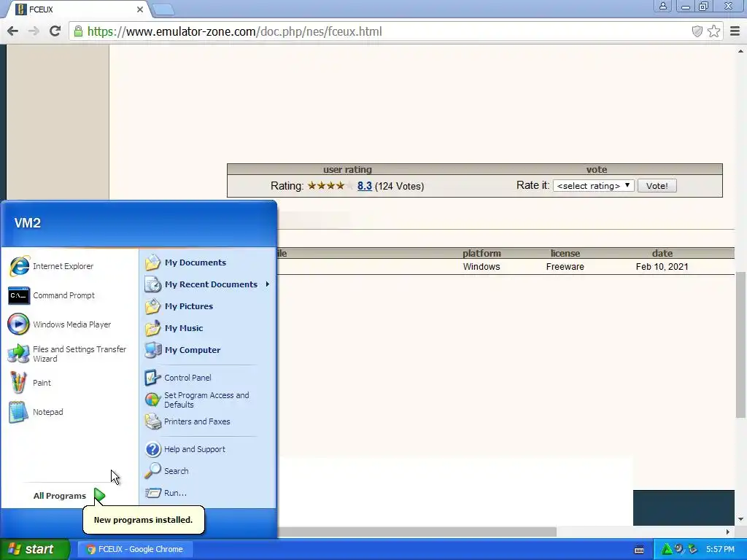
Task: Open Printers and Faxes
Action: [187, 421]
